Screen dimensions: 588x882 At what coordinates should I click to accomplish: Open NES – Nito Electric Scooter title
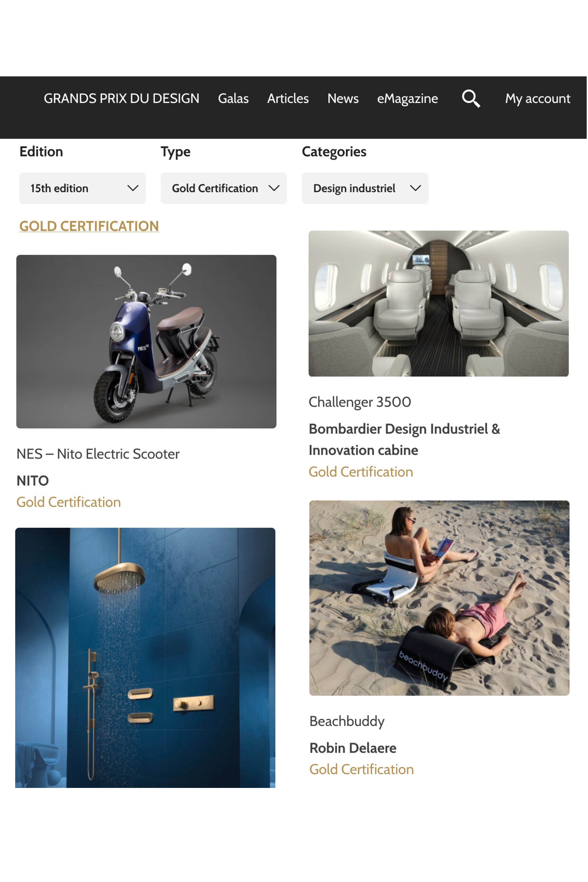[98, 454]
